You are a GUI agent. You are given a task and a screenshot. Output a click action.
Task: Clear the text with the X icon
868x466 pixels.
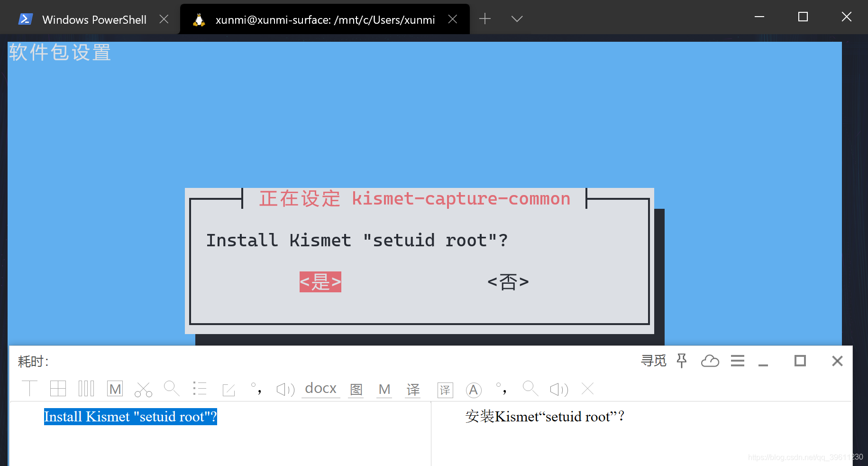[587, 389]
